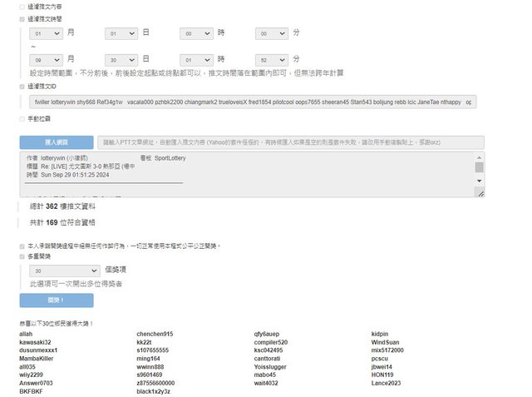Open the end month dropdown showing 09
The height and width of the screenshot is (397, 532).
pos(46,60)
